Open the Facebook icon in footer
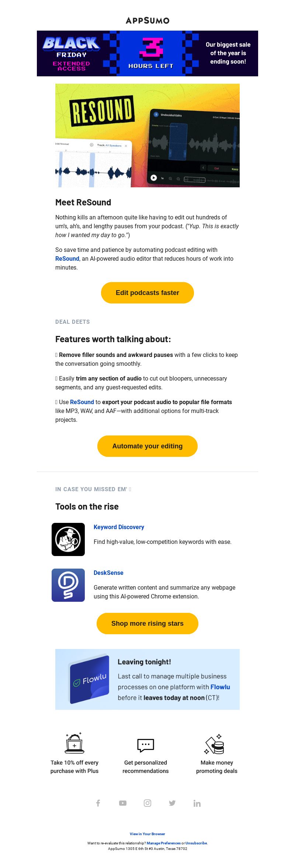Image resolution: width=295 pixels, height=868 pixels. [98, 803]
